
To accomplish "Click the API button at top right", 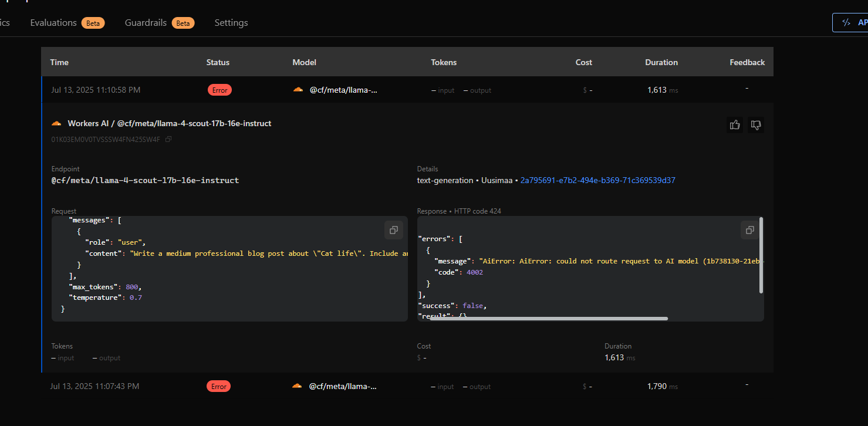I will pyautogui.click(x=850, y=22).
